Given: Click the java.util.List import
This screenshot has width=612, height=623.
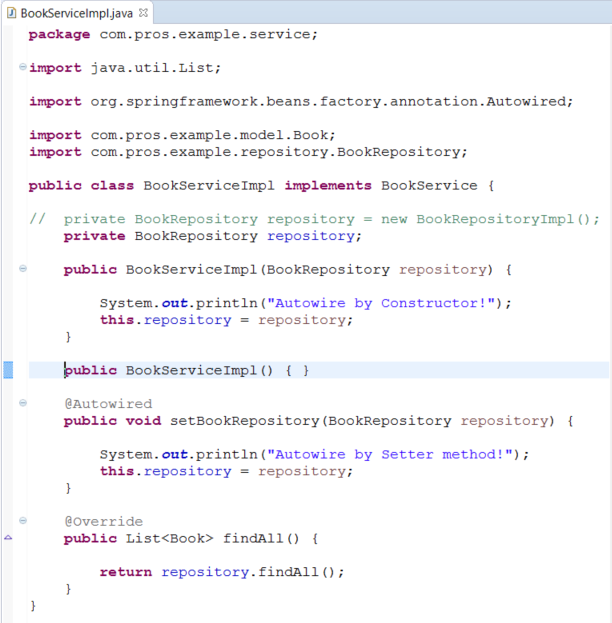Looking at the screenshot, I should (x=125, y=68).
